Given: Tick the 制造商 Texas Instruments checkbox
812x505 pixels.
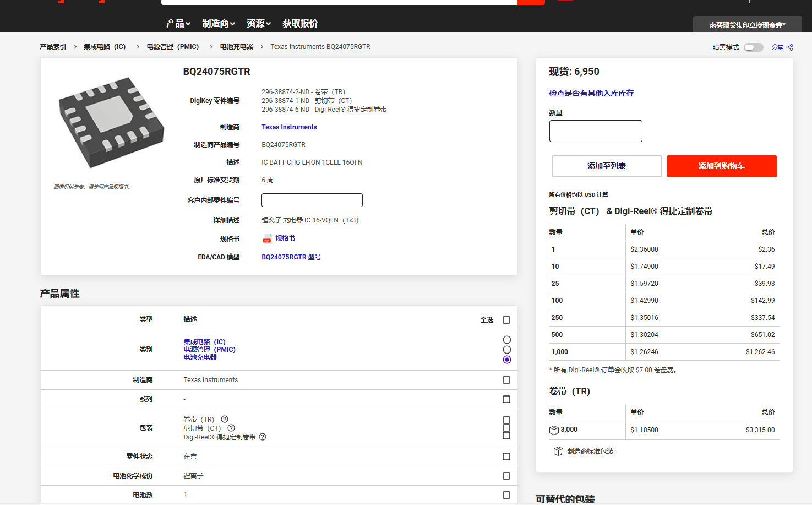Looking at the screenshot, I should [506, 380].
